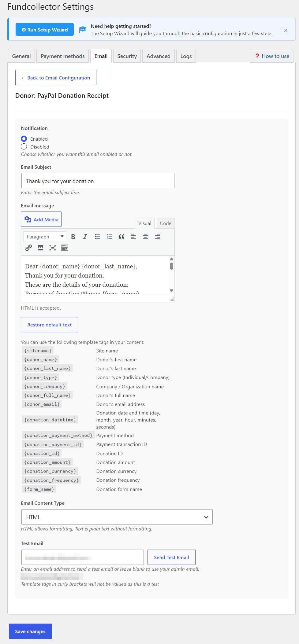Insert or edit a link

coord(28,248)
